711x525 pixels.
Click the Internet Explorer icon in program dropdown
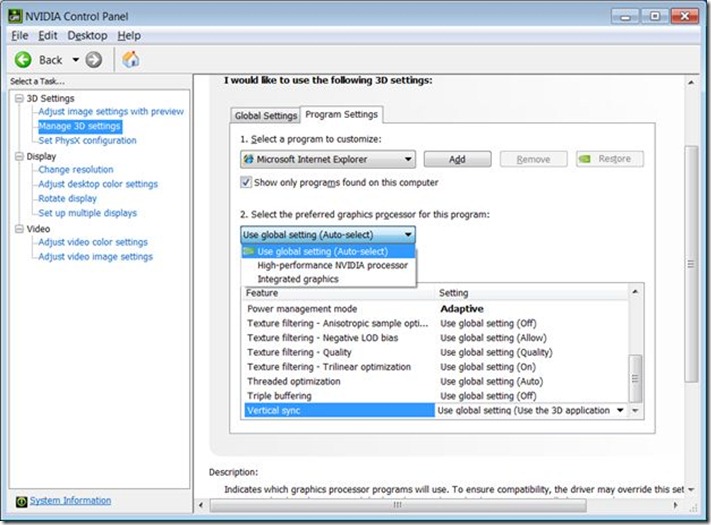[x=248, y=159]
